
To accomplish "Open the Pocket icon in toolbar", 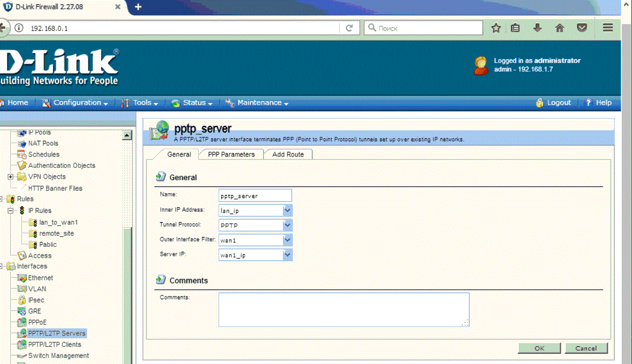I will 582,28.
